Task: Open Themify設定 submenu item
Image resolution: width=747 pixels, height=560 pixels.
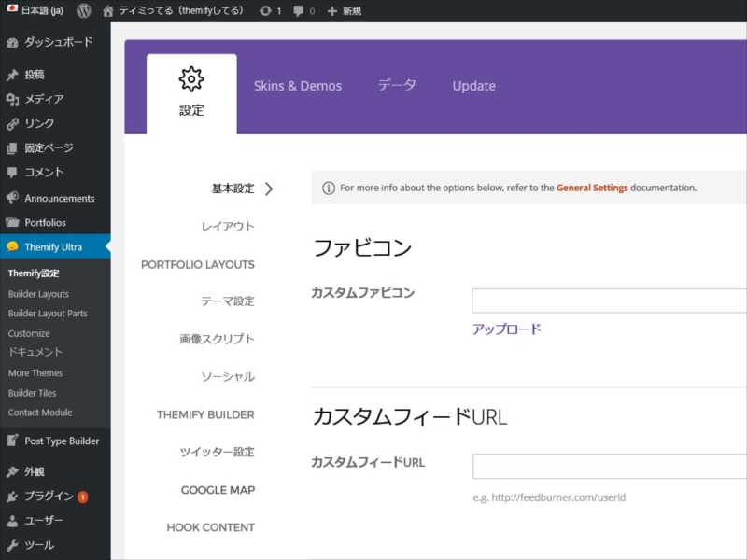Action: point(34,273)
